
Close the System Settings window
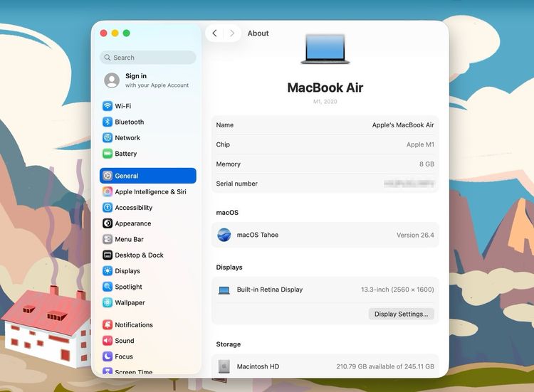coord(103,33)
